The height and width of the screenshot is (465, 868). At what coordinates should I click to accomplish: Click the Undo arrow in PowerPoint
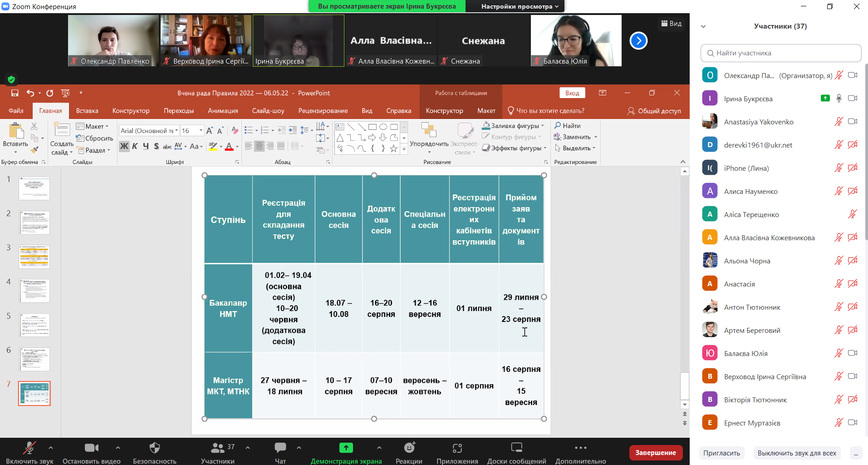point(30,93)
